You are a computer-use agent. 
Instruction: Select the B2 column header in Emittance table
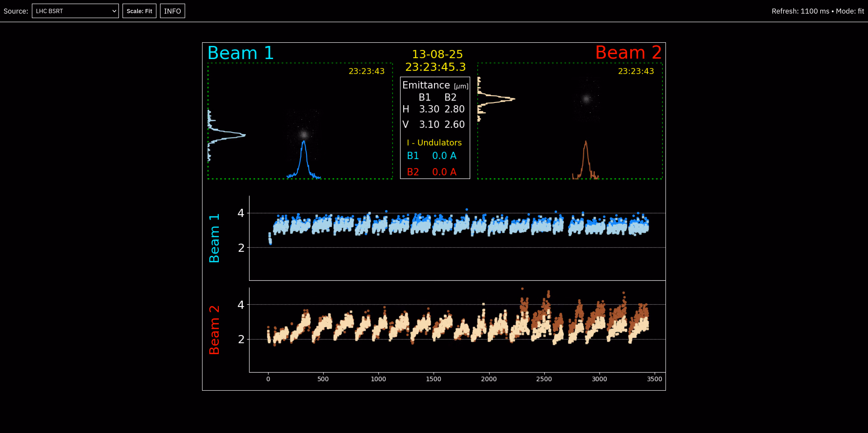click(x=450, y=98)
